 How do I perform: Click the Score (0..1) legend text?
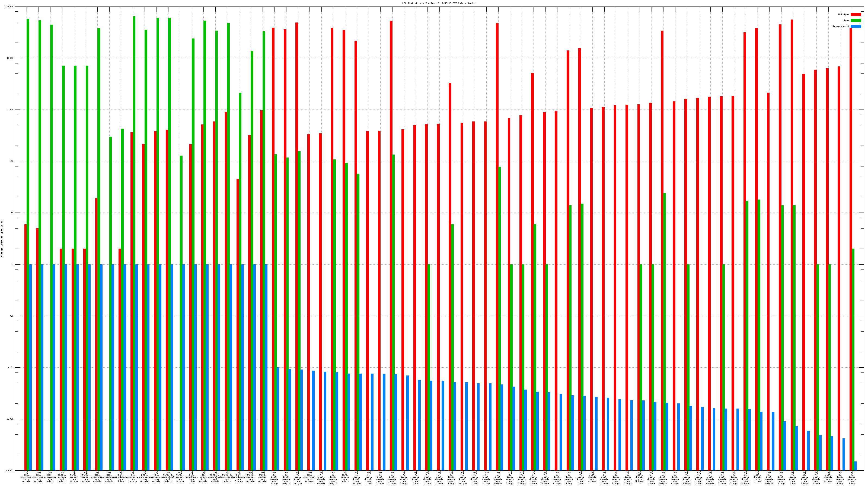[841, 26]
